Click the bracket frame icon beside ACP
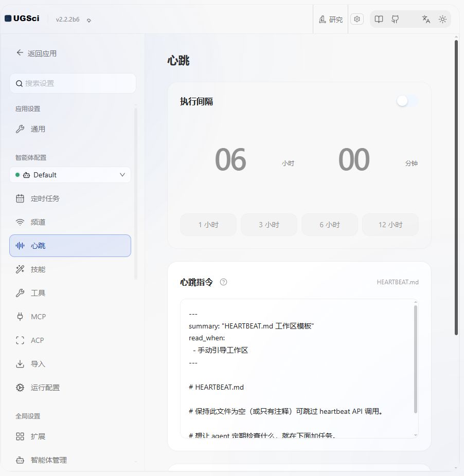This screenshot has width=464, height=476. 20,340
